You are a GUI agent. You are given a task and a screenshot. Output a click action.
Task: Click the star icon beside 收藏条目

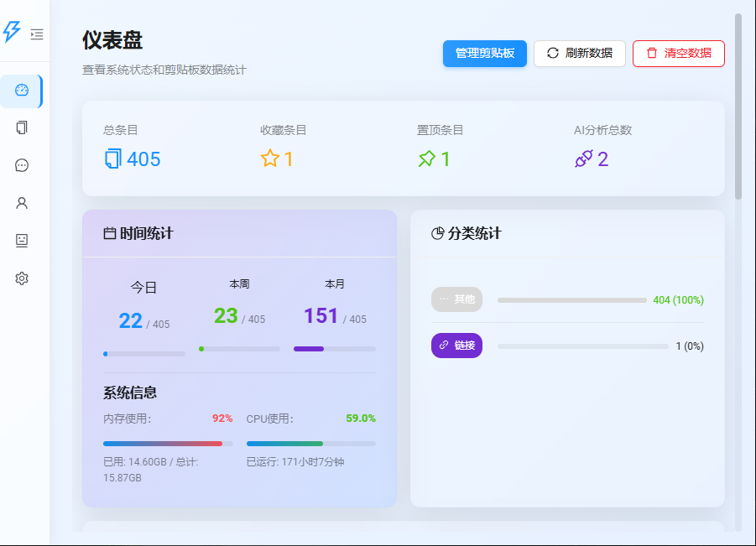269,159
